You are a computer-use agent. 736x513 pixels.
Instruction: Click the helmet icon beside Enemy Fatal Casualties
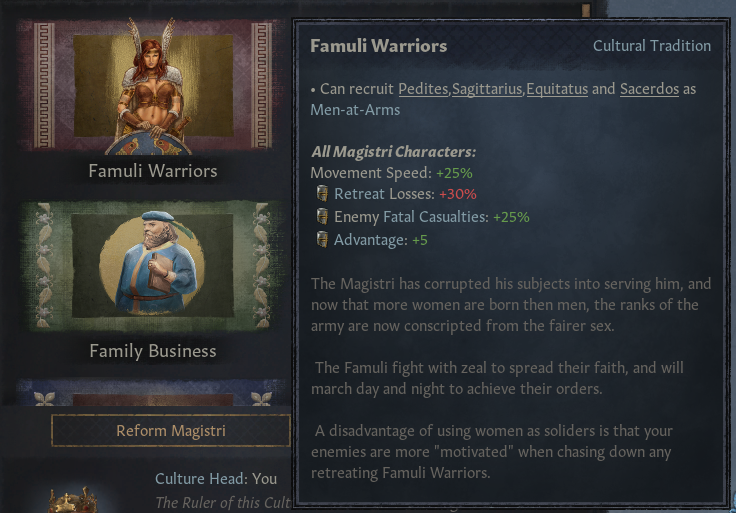[x=322, y=216]
